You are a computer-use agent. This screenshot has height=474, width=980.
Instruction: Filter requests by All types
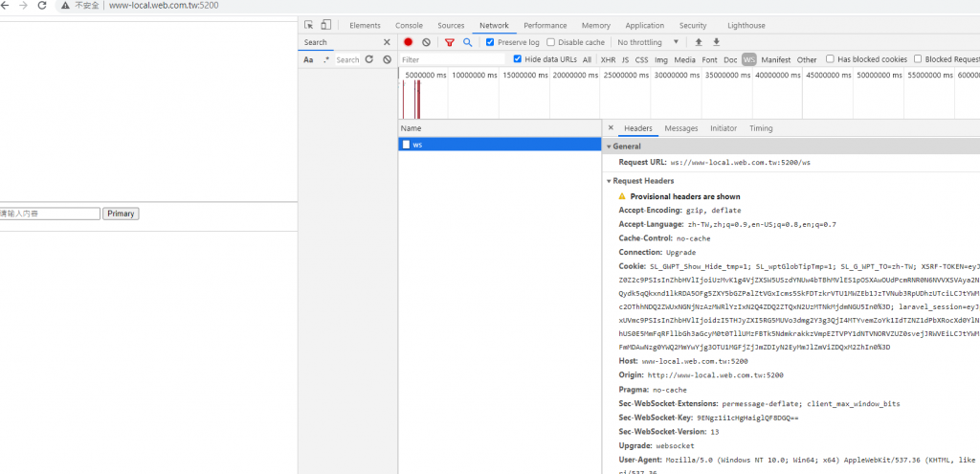point(587,60)
